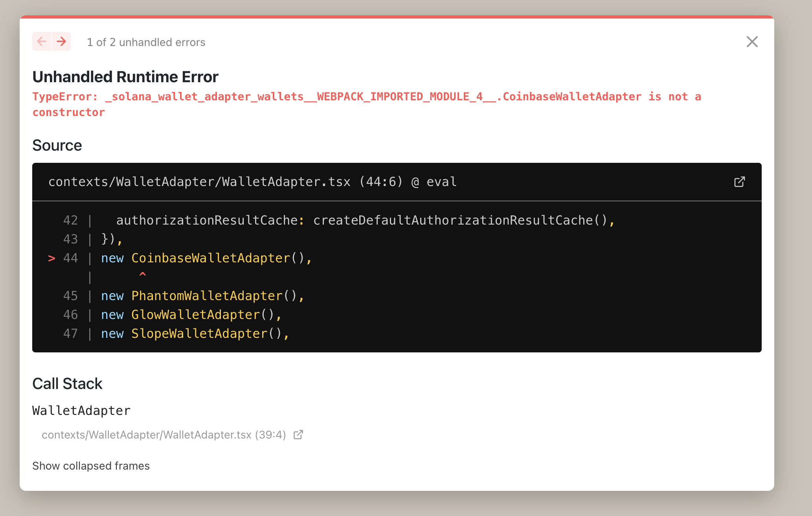Viewport: 812px width, 516px height.
Task: Click the Source section heading
Action: click(x=57, y=145)
